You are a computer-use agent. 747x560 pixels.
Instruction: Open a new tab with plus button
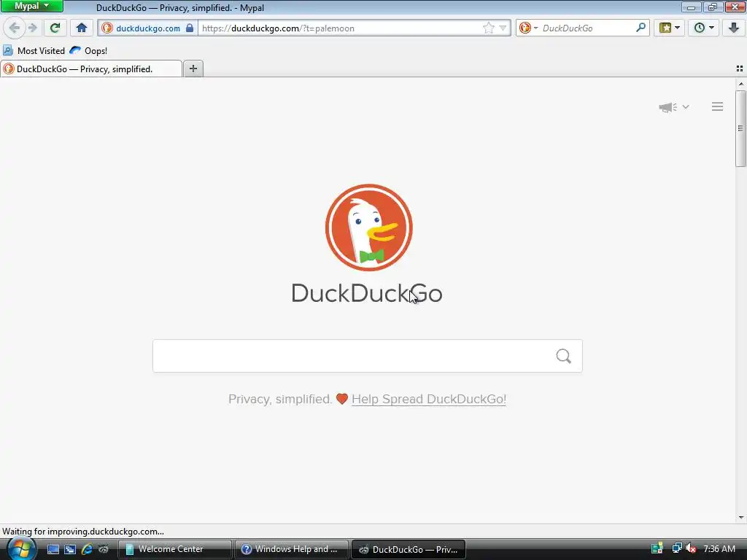[193, 69]
